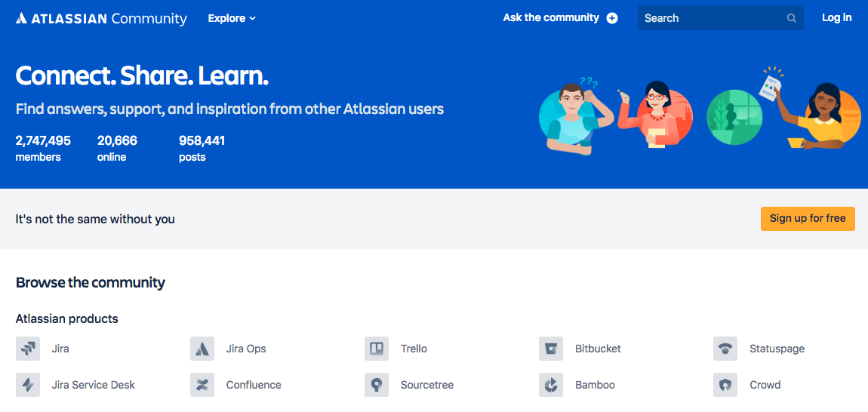
Task: Click the green plants circle illustration
Action: click(x=734, y=118)
